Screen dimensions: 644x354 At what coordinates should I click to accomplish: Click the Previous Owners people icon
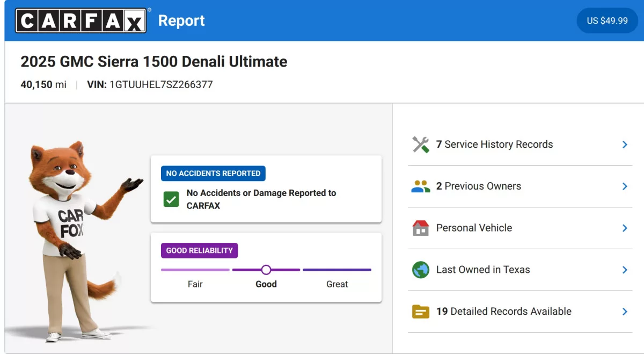click(x=421, y=186)
